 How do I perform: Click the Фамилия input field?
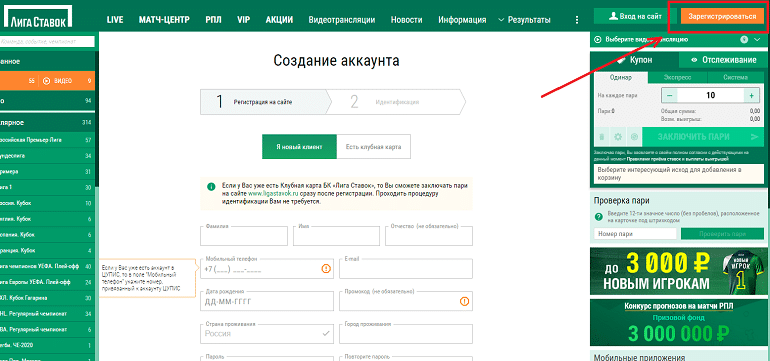tap(244, 236)
